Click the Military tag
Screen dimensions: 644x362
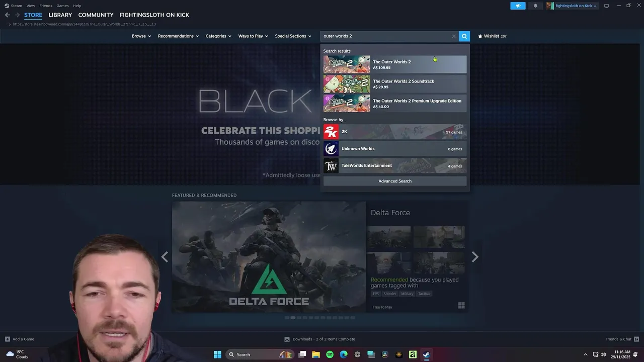tap(408, 294)
